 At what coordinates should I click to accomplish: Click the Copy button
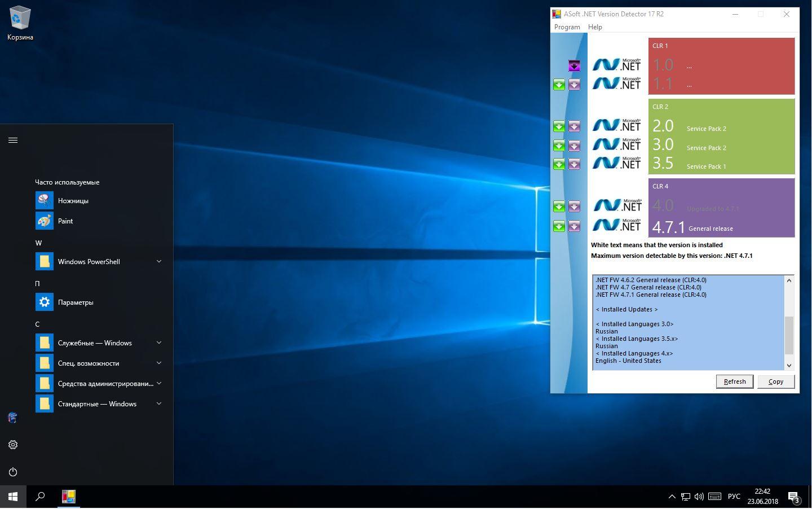776,381
